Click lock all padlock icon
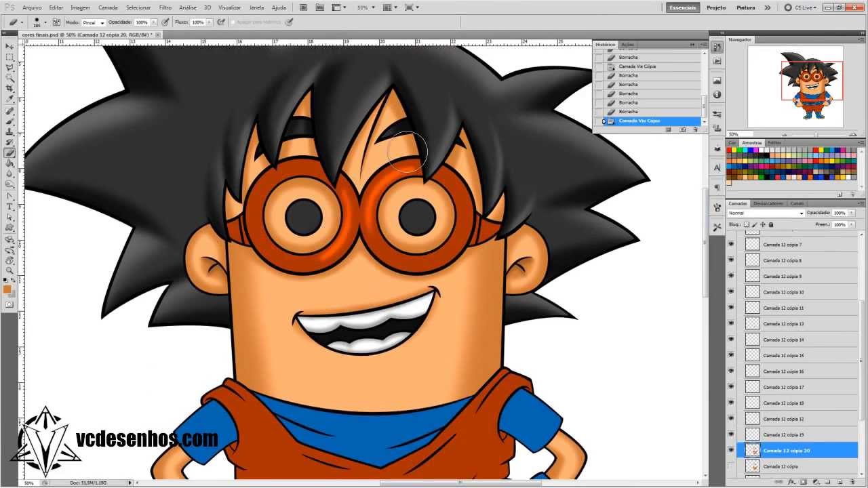 pos(771,224)
